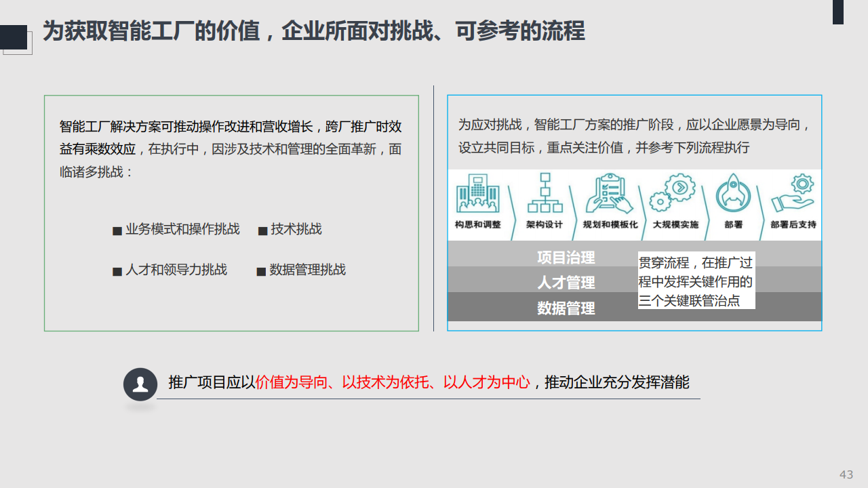
Task: Select the 项目治理 bar
Action: (x=635, y=253)
